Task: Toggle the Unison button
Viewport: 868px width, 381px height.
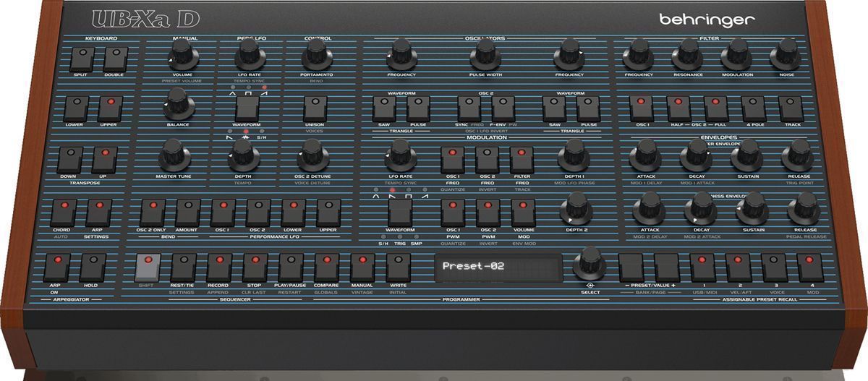Action: pyautogui.click(x=315, y=109)
